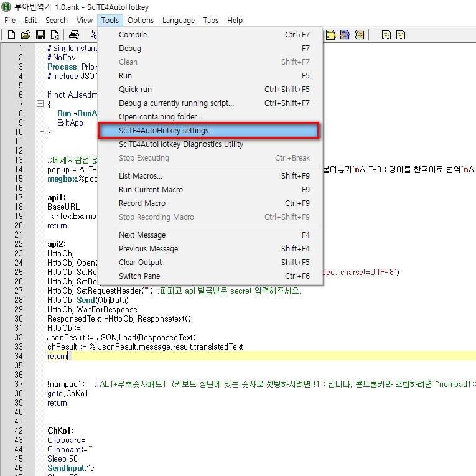The image size is (476, 476).
Task: Choose Debug from Tools menu
Action: click(x=210, y=49)
